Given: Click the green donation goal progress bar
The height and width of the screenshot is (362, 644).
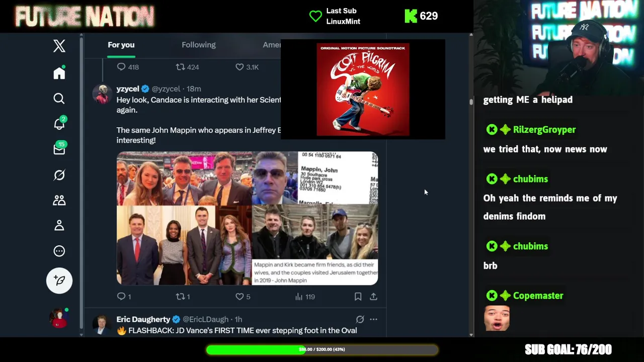Looking at the screenshot, I should [x=322, y=349].
